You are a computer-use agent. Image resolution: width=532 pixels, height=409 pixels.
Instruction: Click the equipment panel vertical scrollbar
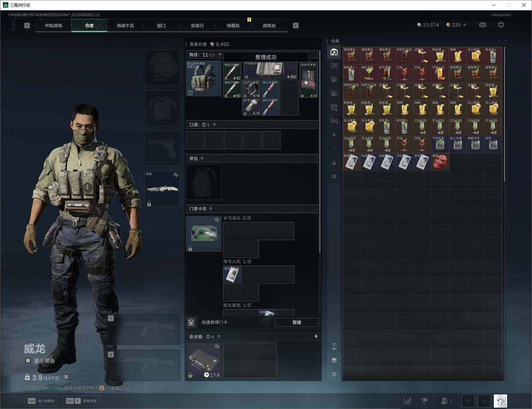tap(319, 151)
